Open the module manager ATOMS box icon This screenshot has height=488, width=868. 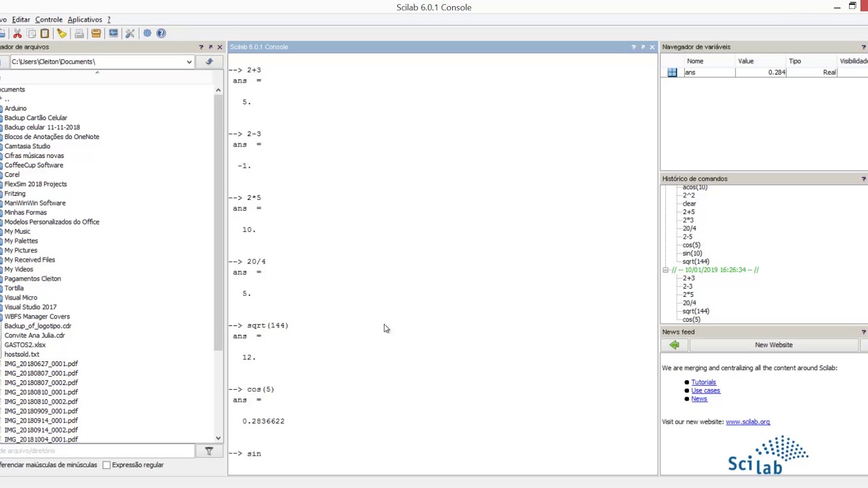click(96, 33)
